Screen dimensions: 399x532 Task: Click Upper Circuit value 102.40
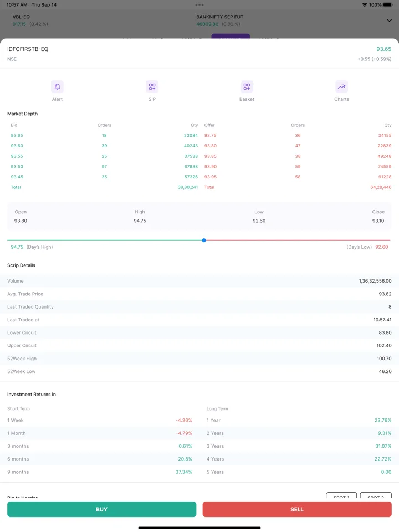pyautogui.click(x=384, y=345)
